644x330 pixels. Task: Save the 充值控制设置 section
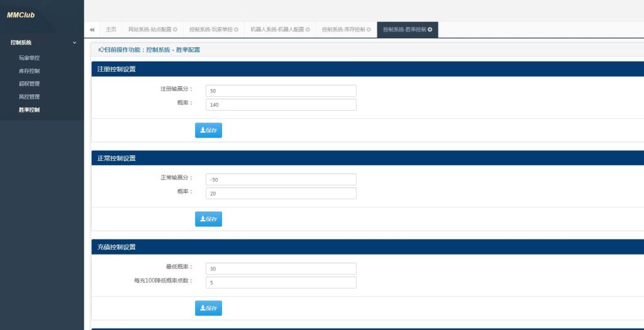208,308
